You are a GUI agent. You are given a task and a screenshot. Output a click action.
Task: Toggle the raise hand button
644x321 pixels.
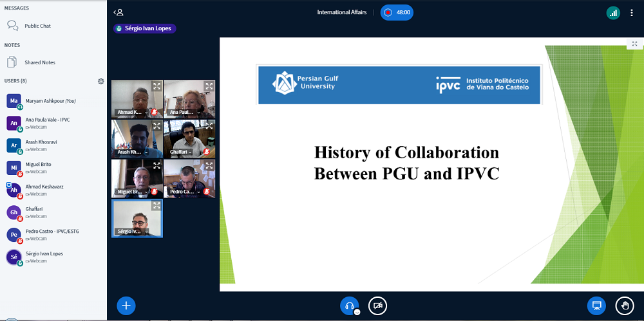pyautogui.click(x=624, y=306)
